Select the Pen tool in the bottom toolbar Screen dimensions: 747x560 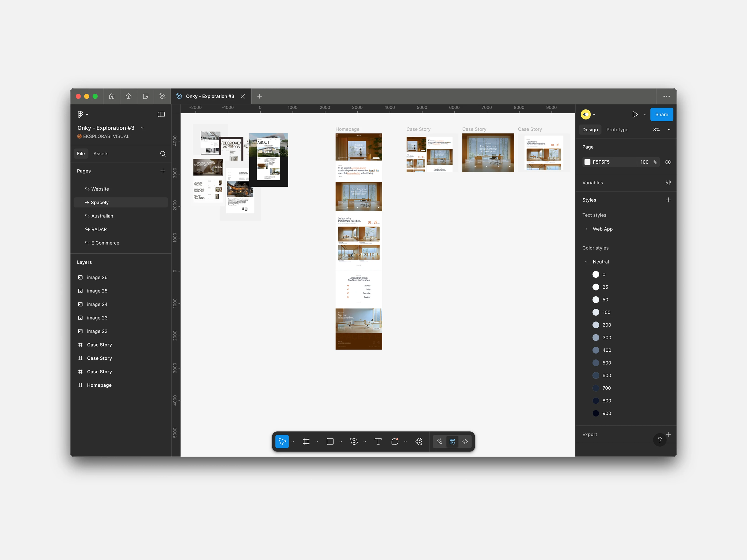click(x=354, y=441)
